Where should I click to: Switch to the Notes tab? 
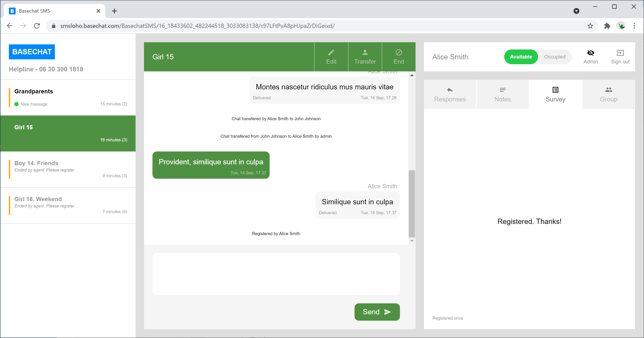click(503, 95)
